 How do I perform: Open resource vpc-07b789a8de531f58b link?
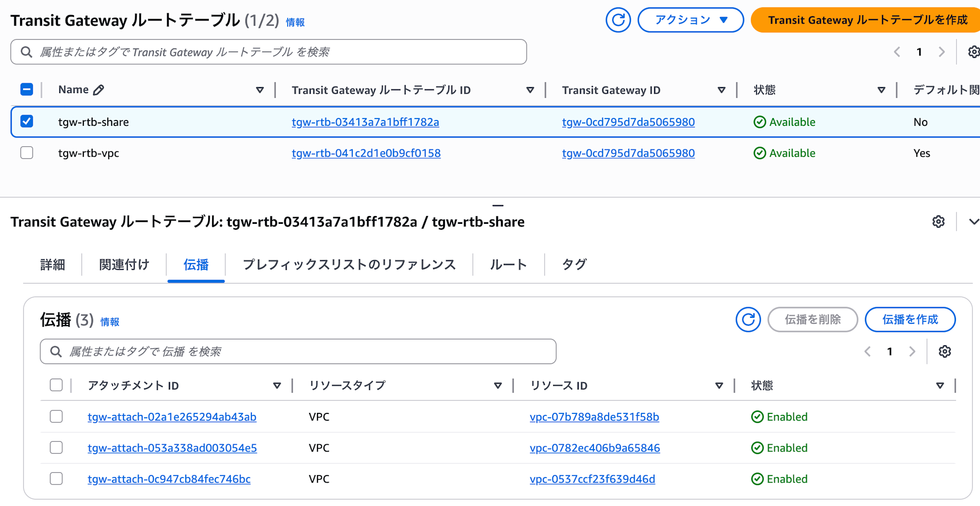pos(594,417)
